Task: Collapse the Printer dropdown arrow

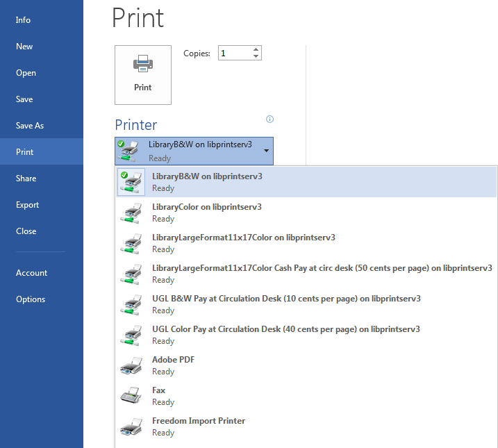Action: pos(267,151)
